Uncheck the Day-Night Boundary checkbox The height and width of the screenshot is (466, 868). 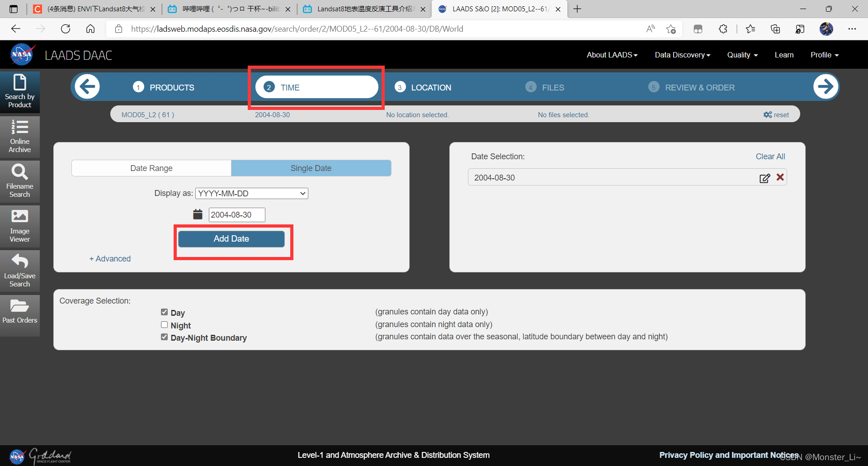coord(164,337)
